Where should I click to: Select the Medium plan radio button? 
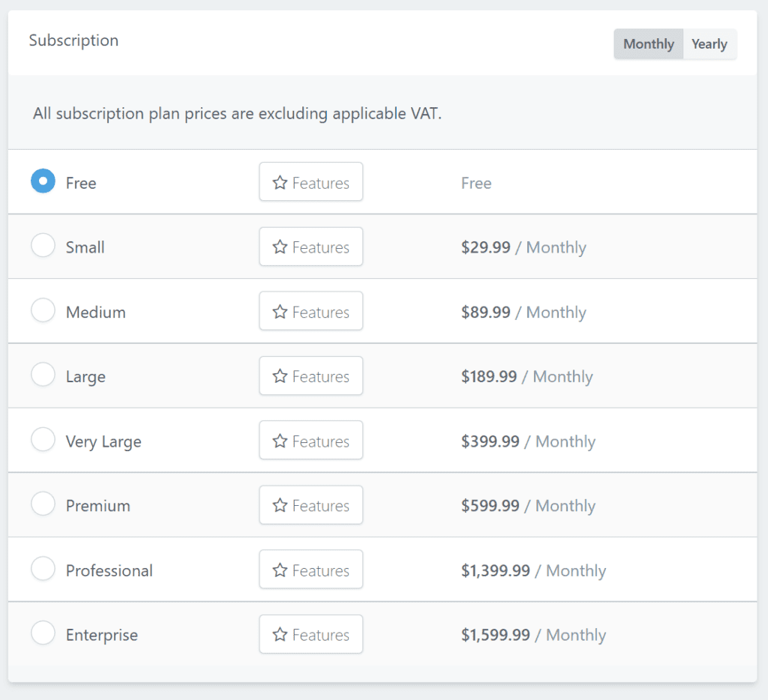43,310
